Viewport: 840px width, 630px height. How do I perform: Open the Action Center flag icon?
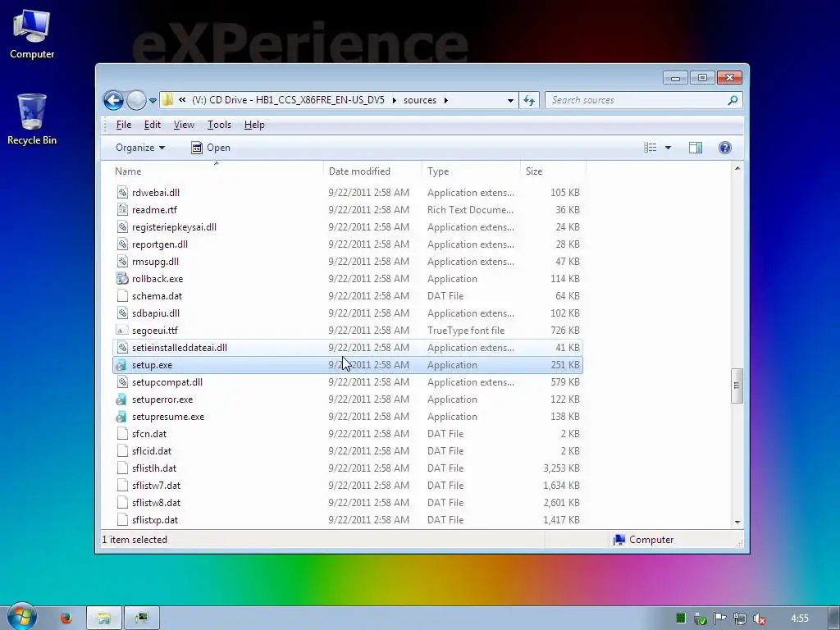719,619
